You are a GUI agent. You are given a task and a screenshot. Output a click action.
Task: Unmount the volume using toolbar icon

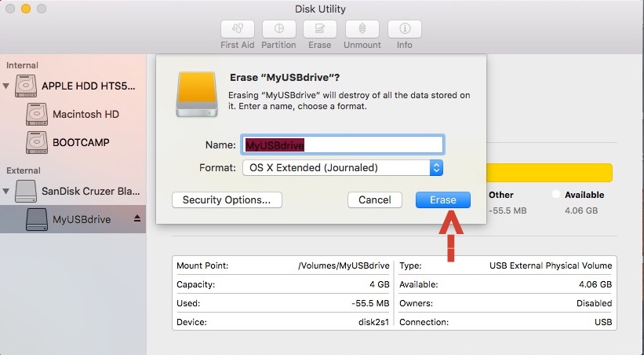click(362, 29)
